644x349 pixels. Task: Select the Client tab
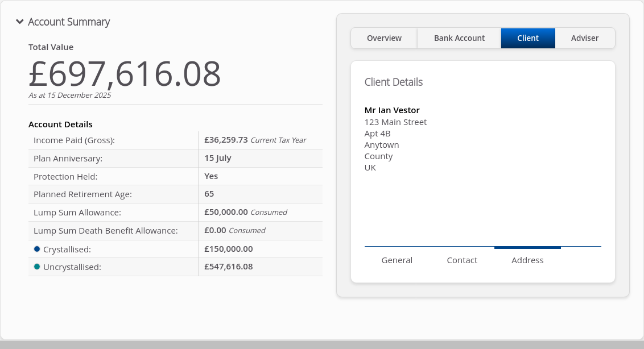pos(528,38)
